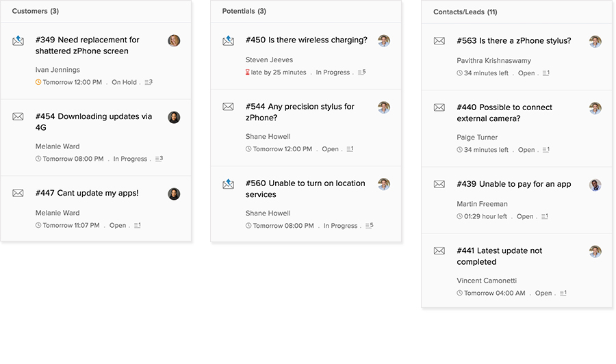The width and height of the screenshot is (616, 364).
Task: Open ticket #440 Possible to connect external camera?
Action: coord(504,113)
